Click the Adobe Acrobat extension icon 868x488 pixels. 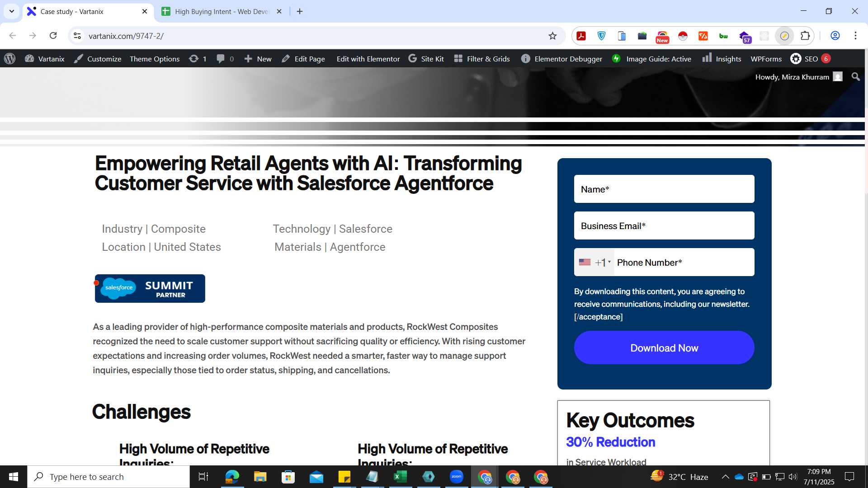tap(581, 36)
